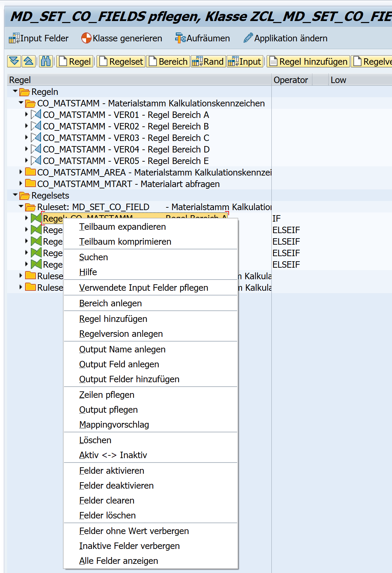Select the CO_MATSTAMM_MTART tree entry
The width and height of the screenshot is (392, 573).
point(128,184)
